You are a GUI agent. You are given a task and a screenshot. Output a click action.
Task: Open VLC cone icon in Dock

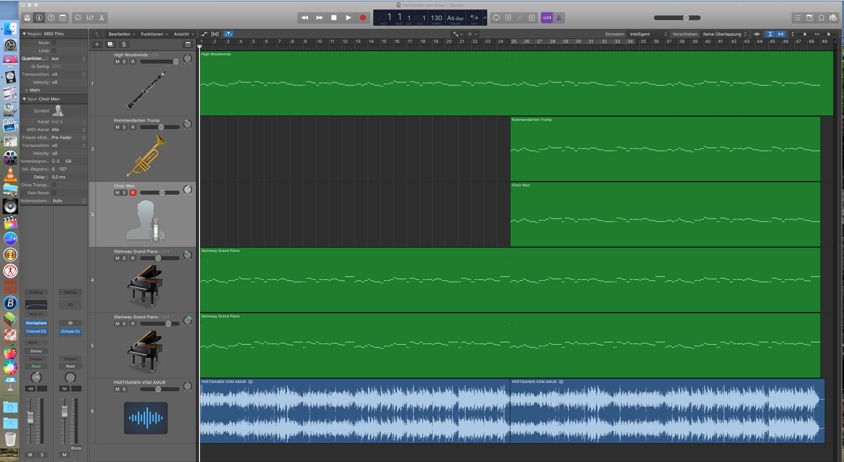click(10, 174)
